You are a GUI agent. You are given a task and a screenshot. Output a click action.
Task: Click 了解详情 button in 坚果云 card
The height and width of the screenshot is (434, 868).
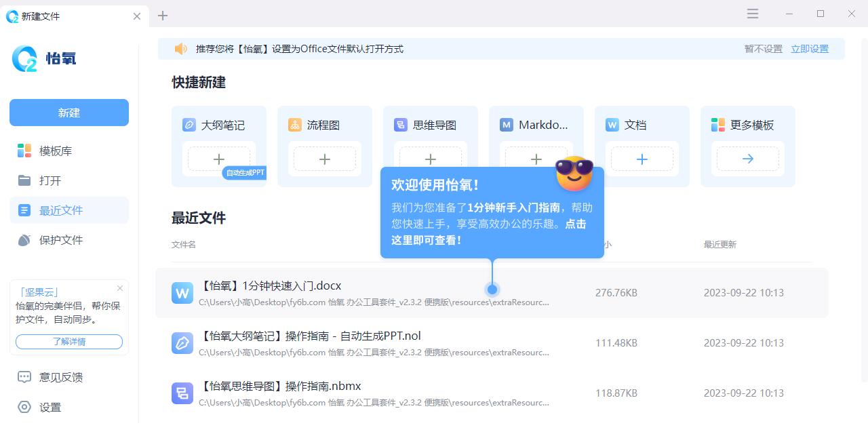(x=69, y=342)
